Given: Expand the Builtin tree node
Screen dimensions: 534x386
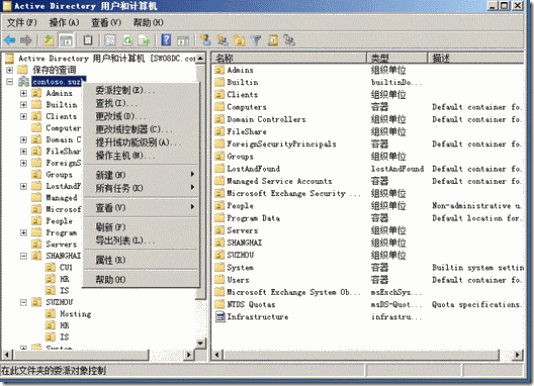Looking at the screenshot, I should (23, 105).
